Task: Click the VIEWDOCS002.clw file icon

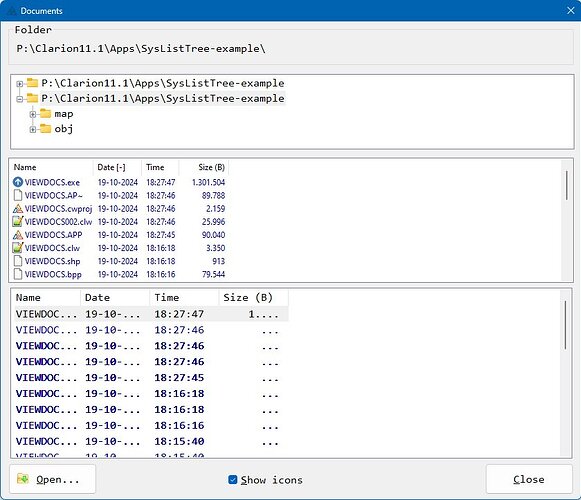Action: pyautogui.click(x=18, y=222)
